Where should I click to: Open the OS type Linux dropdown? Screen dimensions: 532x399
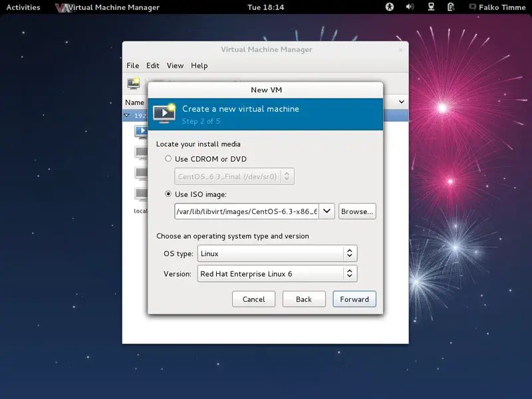(277, 253)
